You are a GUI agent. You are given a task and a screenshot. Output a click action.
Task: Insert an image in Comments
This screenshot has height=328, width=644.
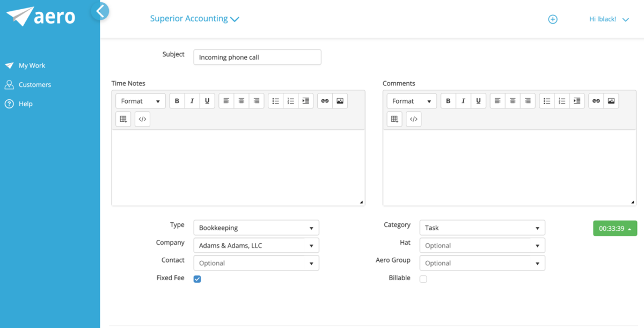coord(611,100)
